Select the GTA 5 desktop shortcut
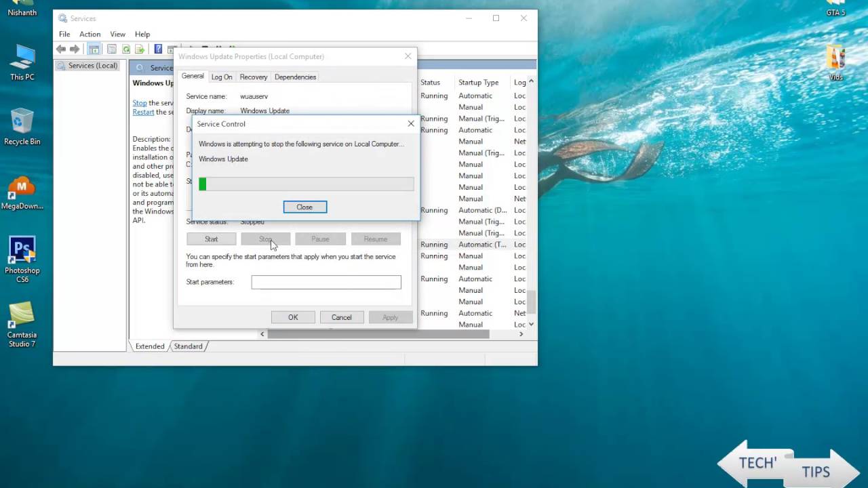 (836, 8)
